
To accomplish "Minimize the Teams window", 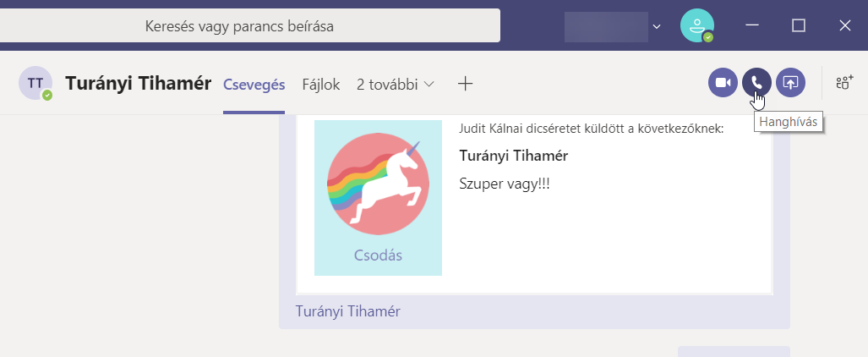I will point(751,25).
